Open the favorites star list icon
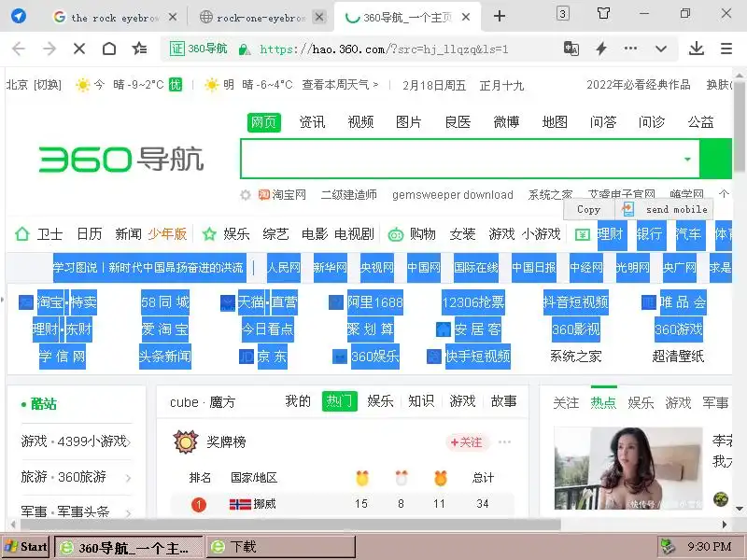The image size is (747, 560). (x=139, y=49)
